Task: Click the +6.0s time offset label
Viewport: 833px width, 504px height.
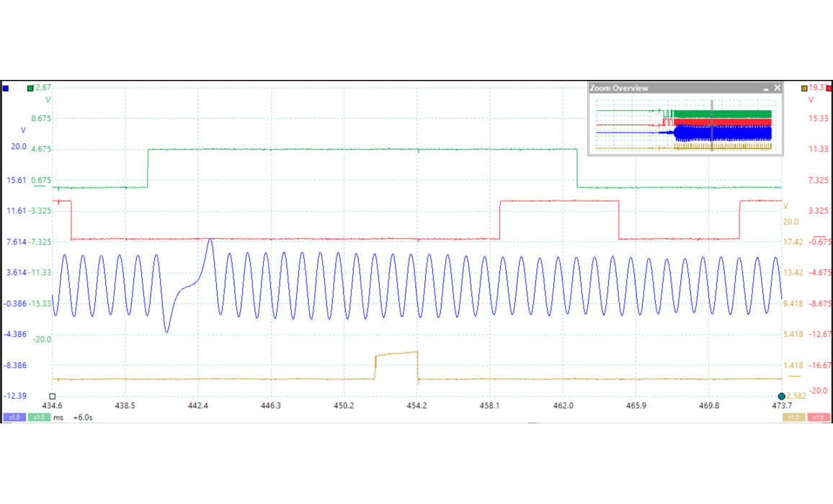Action: point(83,418)
